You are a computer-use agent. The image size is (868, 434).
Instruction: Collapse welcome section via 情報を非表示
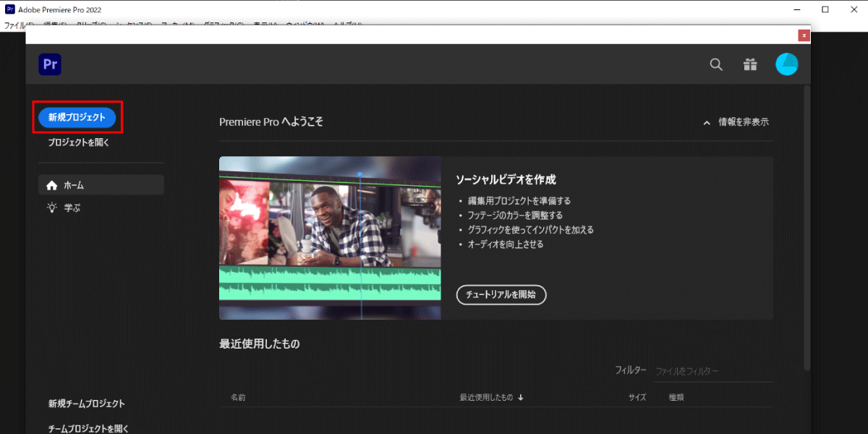coord(736,122)
